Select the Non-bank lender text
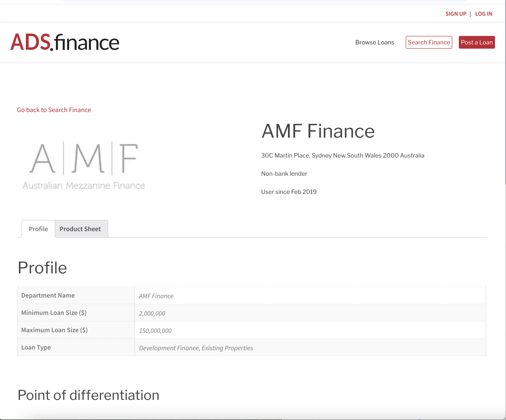Viewport: 506px width, 420px height. (x=284, y=174)
